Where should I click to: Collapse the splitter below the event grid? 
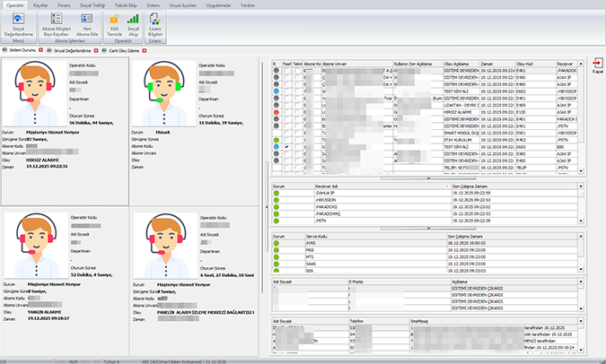(426, 178)
